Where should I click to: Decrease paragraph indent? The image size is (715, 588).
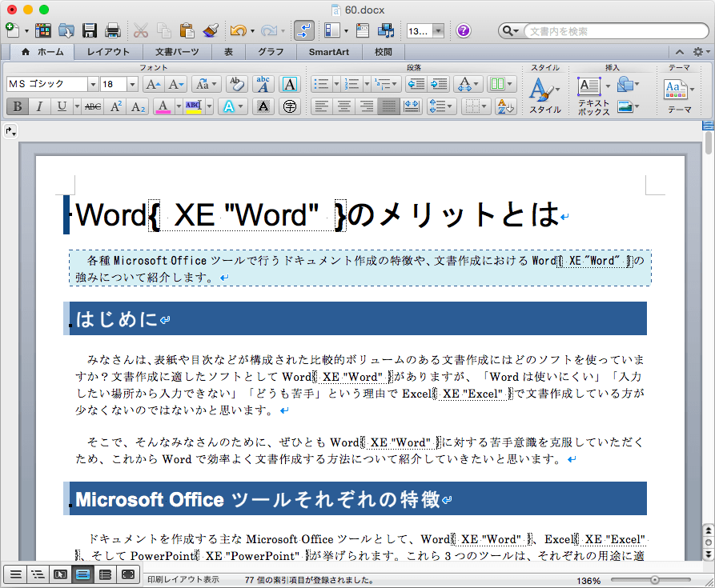(416, 84)
